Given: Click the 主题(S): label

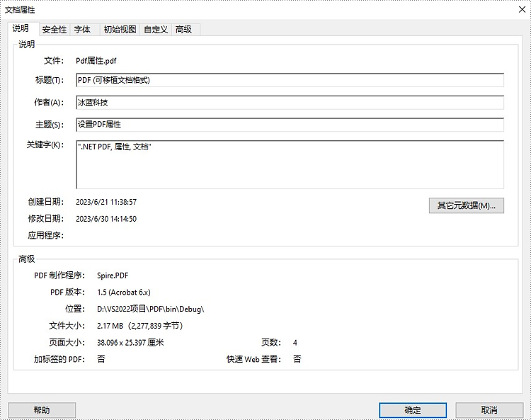Looking at the screenshot, I should coord(50,125).
